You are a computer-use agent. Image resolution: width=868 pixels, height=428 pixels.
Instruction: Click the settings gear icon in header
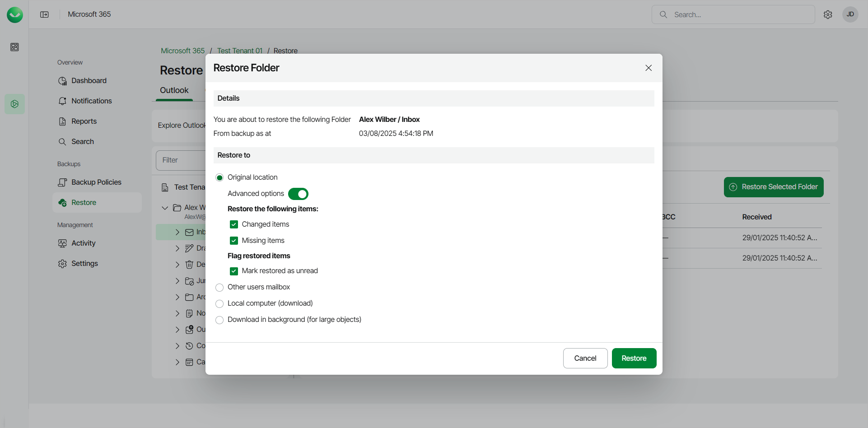828,15
